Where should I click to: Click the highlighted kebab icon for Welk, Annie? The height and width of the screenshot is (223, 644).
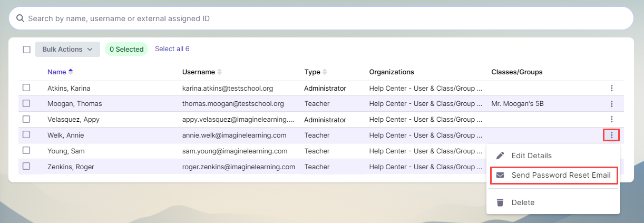point(611,135)
